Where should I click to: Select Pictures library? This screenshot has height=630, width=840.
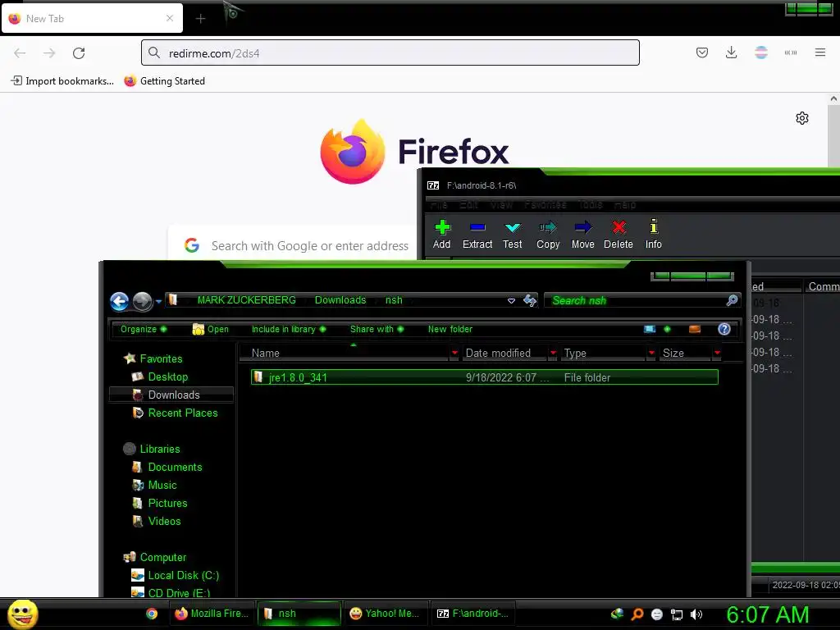pos(167,503)
